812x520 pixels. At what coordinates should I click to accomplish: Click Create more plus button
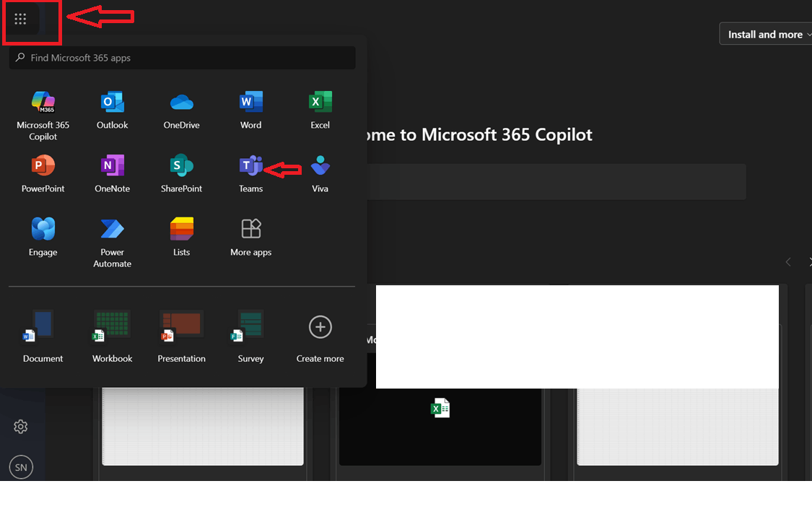point(320,327)
